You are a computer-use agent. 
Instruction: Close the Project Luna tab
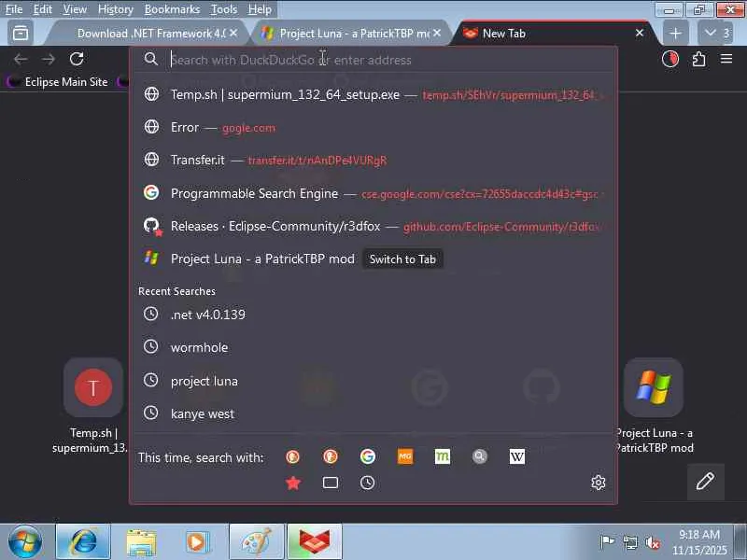(437, 33)
